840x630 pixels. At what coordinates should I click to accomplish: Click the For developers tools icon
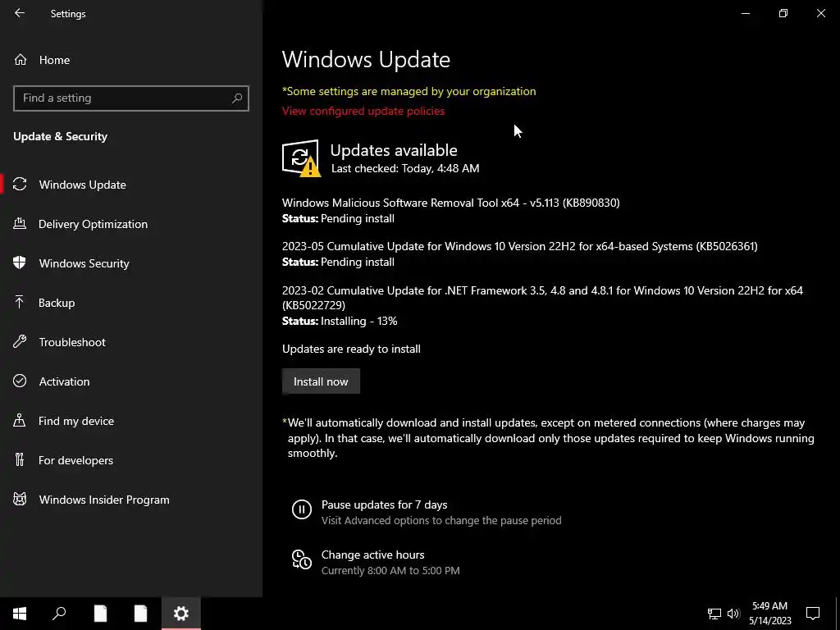20,459
